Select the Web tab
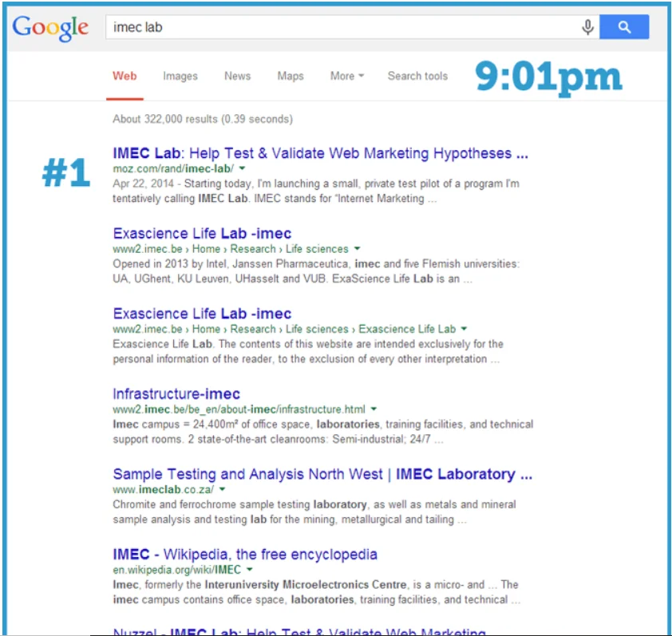Viewport: 672px width, 636px height. [125, 76]
